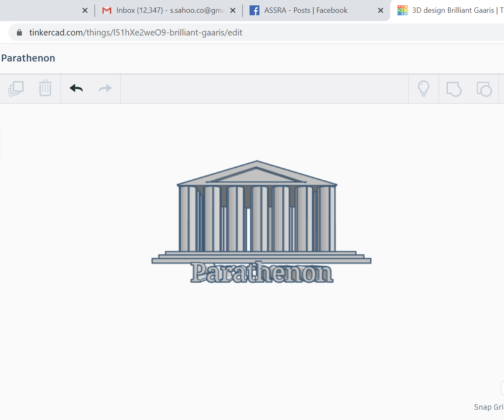The image size is (504, 420).
Task: Click the padlock icon in the address bar
Action: point(19,32)
